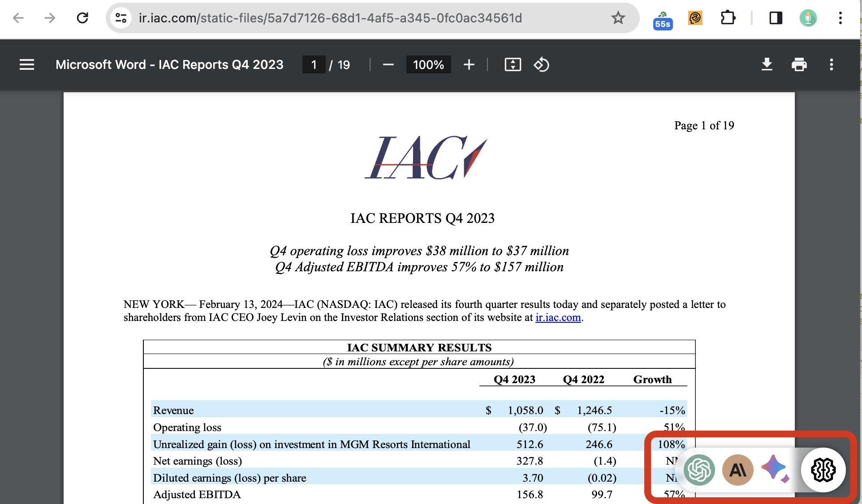The width and height of the screenshot is (862, 504).
Task: Click the '(37.0)' operating loss value
Action: 533,427
